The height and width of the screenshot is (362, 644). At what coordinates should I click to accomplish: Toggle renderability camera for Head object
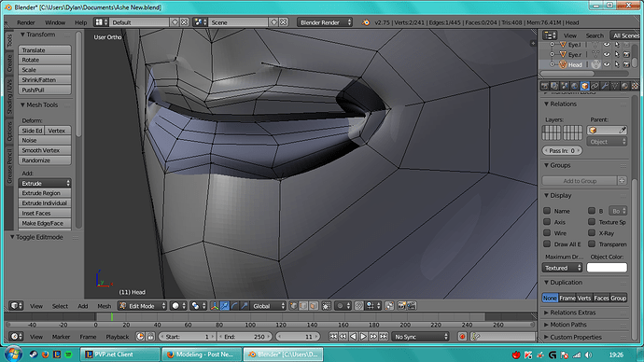626,64
